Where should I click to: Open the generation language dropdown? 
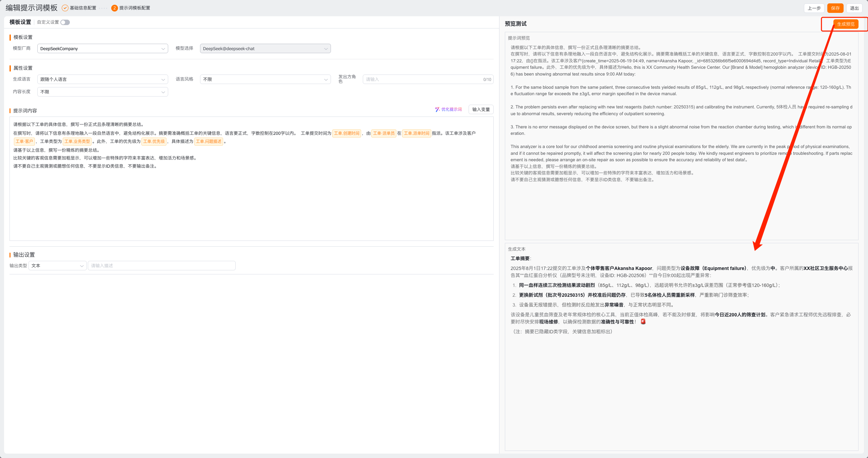(102, 79)
